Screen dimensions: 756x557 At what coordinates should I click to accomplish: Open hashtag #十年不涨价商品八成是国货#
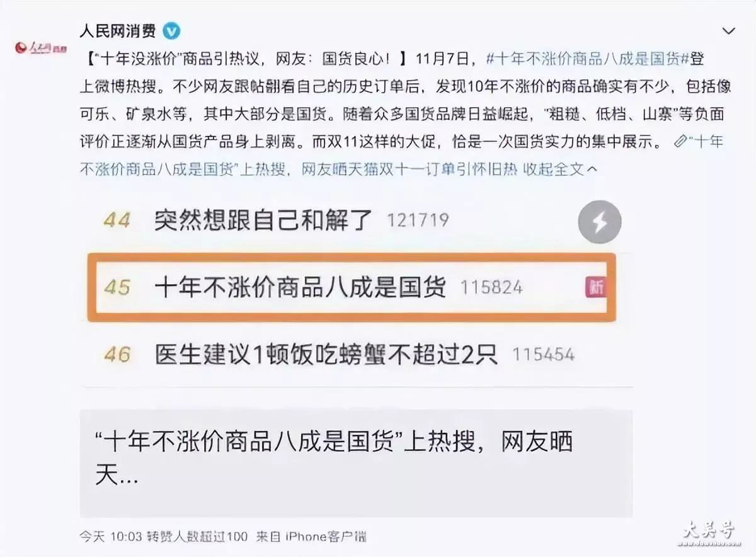tap(589, 60)
